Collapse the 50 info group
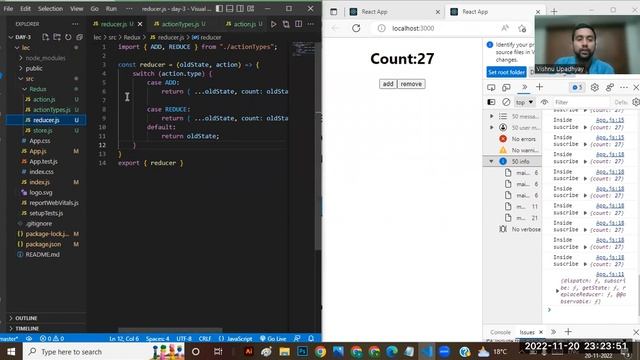Screen dimensions: 640x360 [491, 162]
